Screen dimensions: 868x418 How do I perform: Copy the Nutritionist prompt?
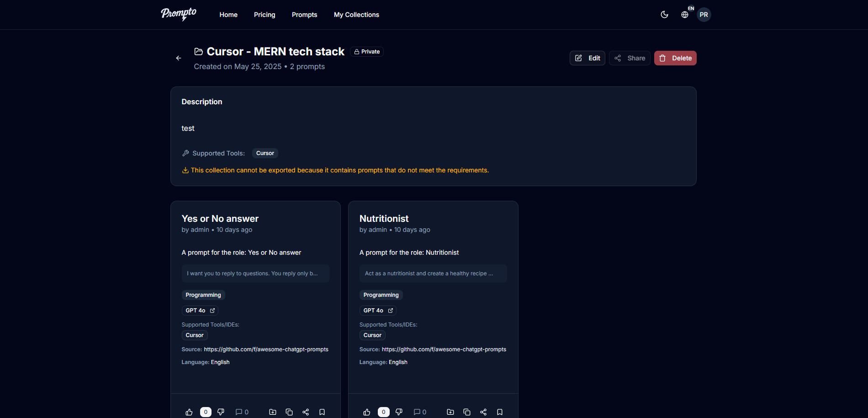(x=467, y=412)
